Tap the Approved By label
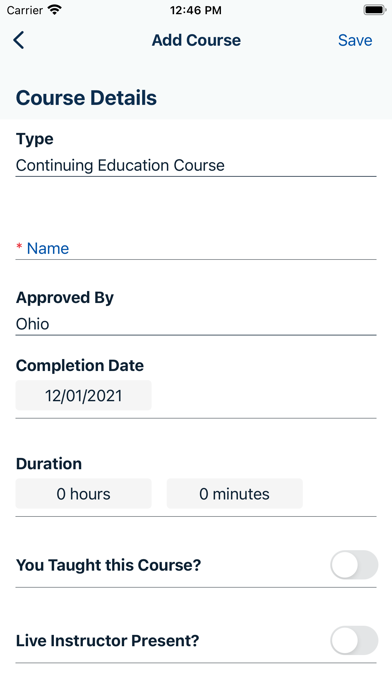Screen dimensions: 392x696 65,297
